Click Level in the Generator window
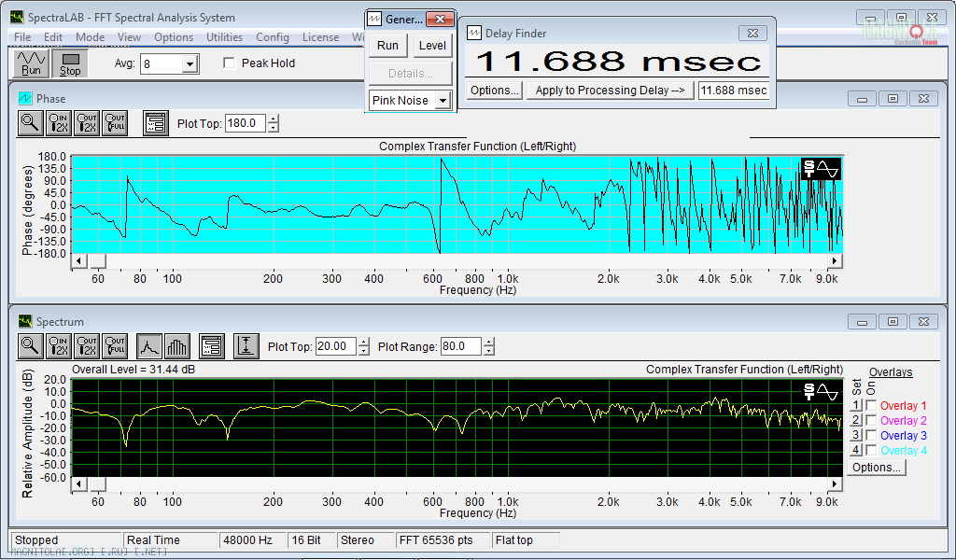 tap(433, 46)
